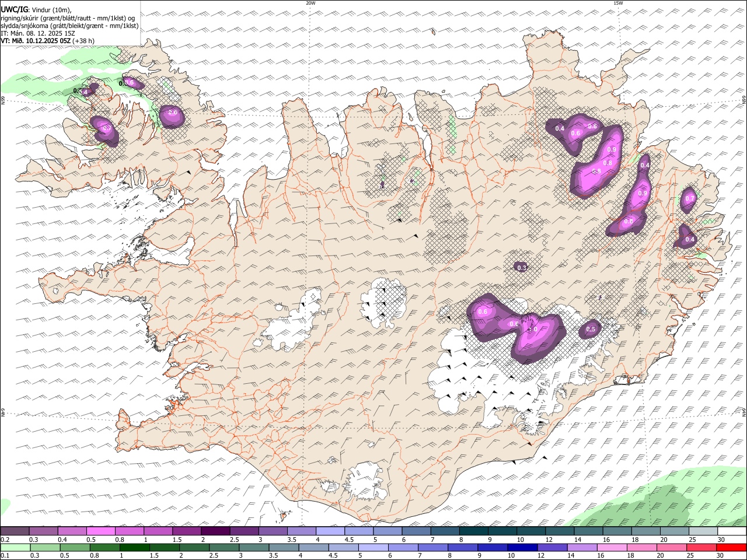
Task: Pick the light violet 14 swatch, lower legend
Action: click(582, 548)
